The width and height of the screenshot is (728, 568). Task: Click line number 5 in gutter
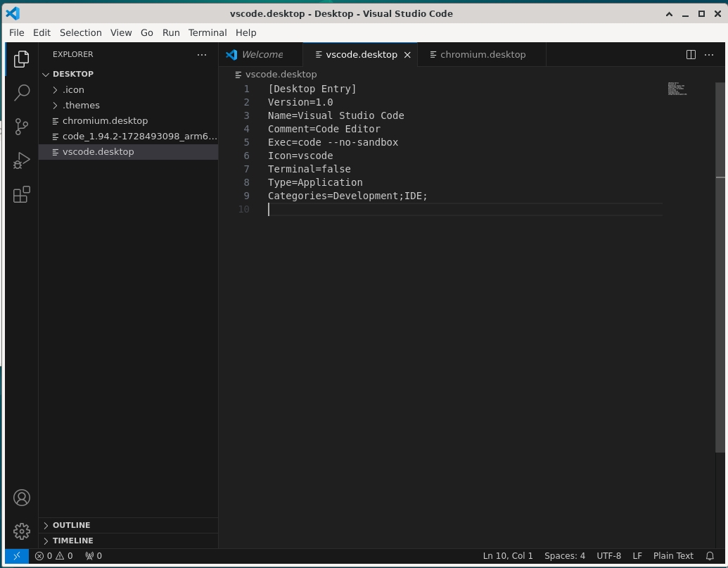[246, 142]
